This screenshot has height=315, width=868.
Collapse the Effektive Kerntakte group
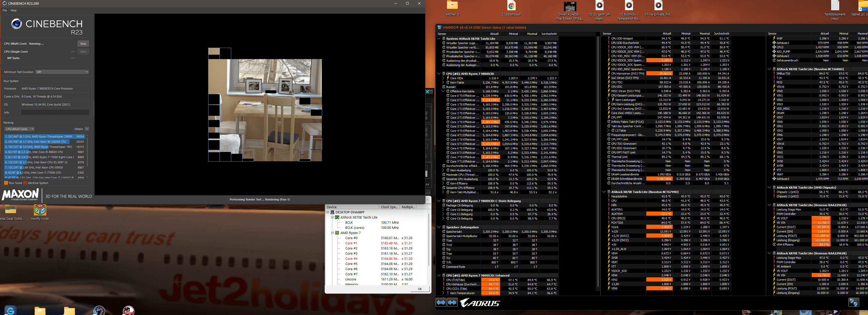tap(443, 91)
